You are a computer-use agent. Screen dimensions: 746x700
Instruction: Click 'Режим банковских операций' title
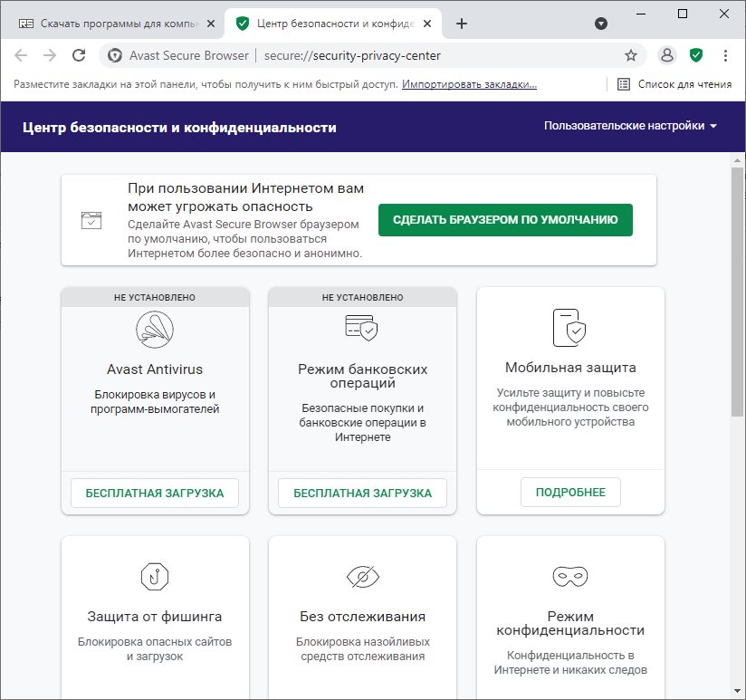click(362, 376)
